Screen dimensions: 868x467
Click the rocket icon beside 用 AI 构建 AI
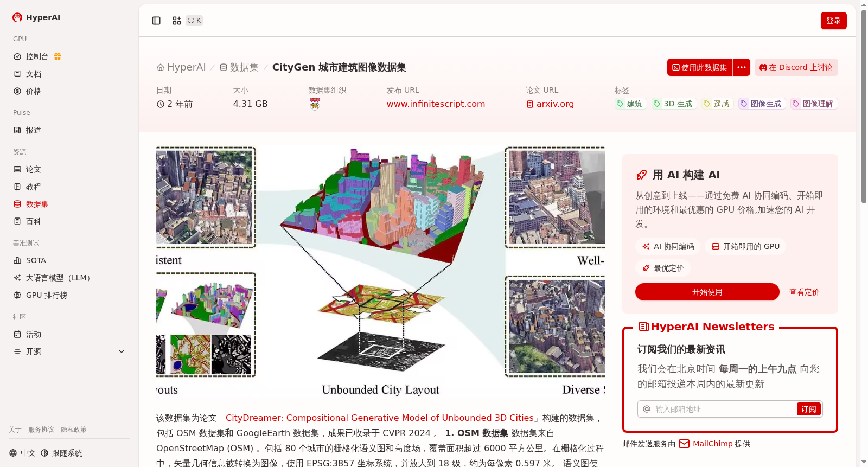(642, 175)
